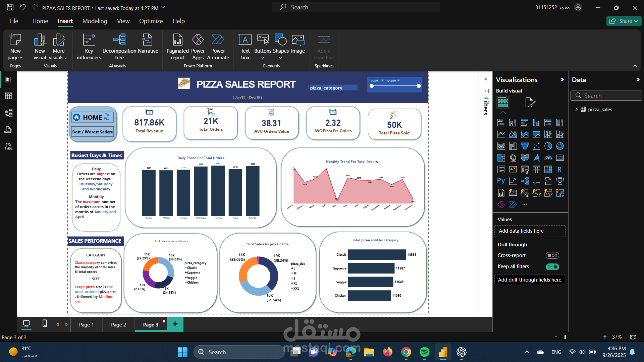Collapse the ribbon with the caret

point(635,66)
